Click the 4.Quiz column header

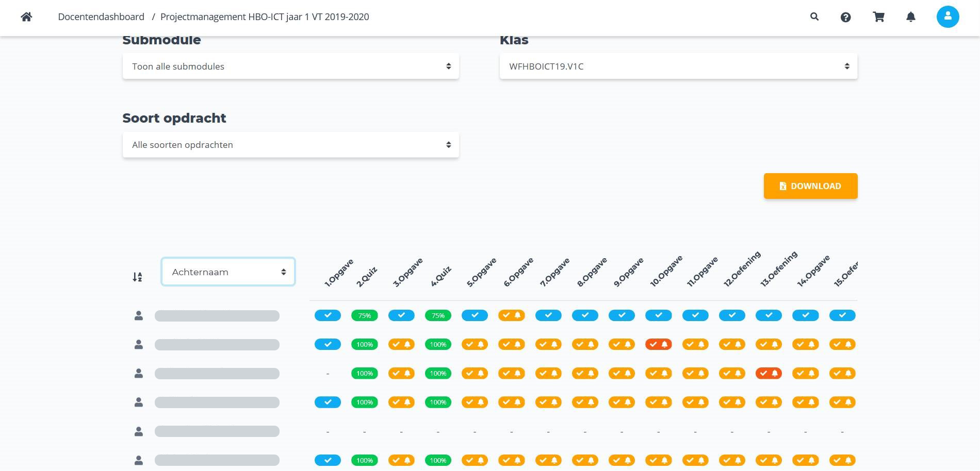[x=441, y=277]
